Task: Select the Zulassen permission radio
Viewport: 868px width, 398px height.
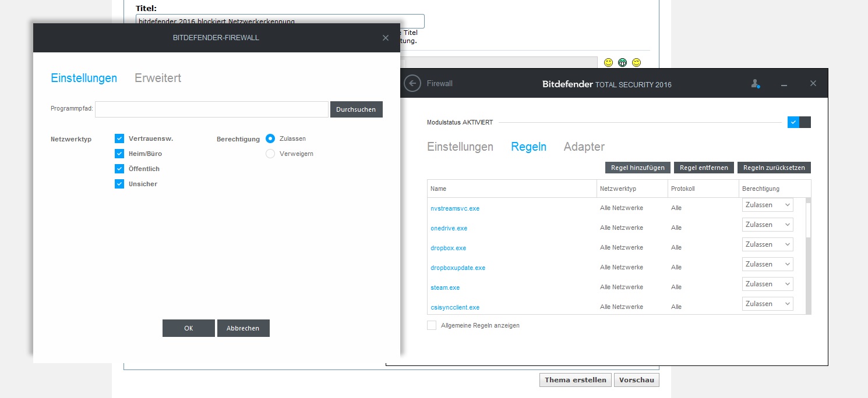Action: (x=270, y=138)
